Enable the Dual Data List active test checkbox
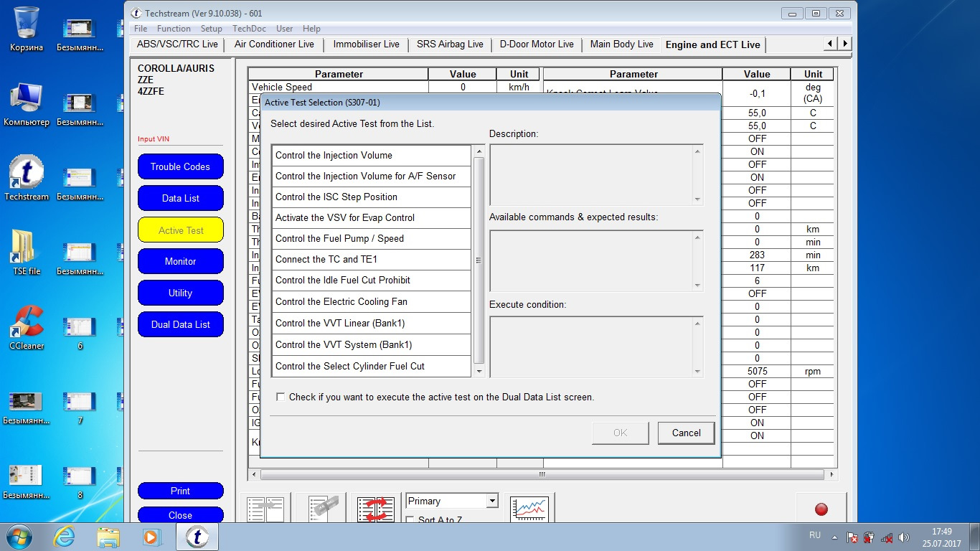The image size is (980, 551). 281,397
